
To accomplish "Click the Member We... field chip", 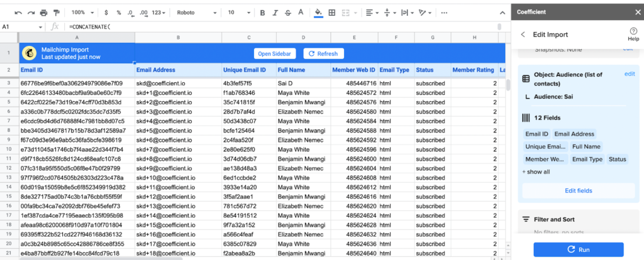I will point(545,159).
